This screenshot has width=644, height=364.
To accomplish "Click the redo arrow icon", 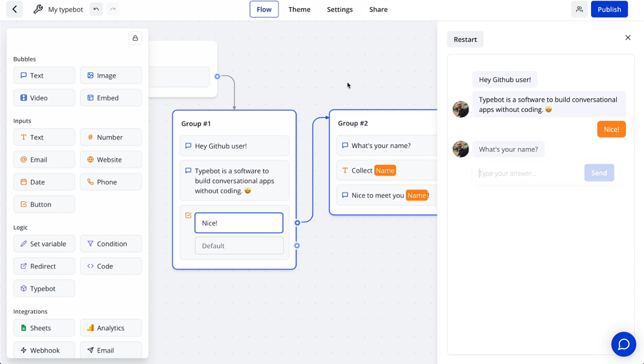I will click(x=113, y=10).
